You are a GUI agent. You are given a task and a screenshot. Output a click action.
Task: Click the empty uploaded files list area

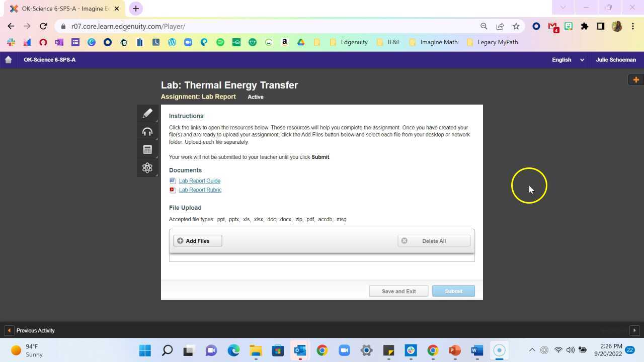coord(322,257)
